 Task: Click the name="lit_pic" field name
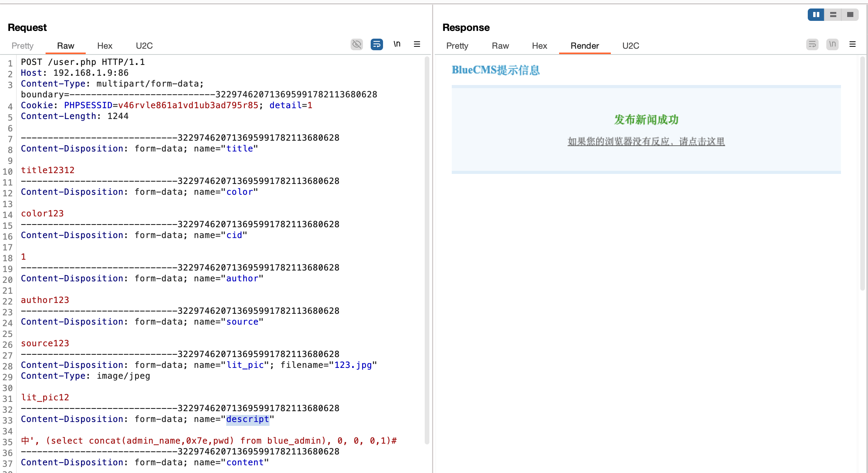click(x=245, y=365)
